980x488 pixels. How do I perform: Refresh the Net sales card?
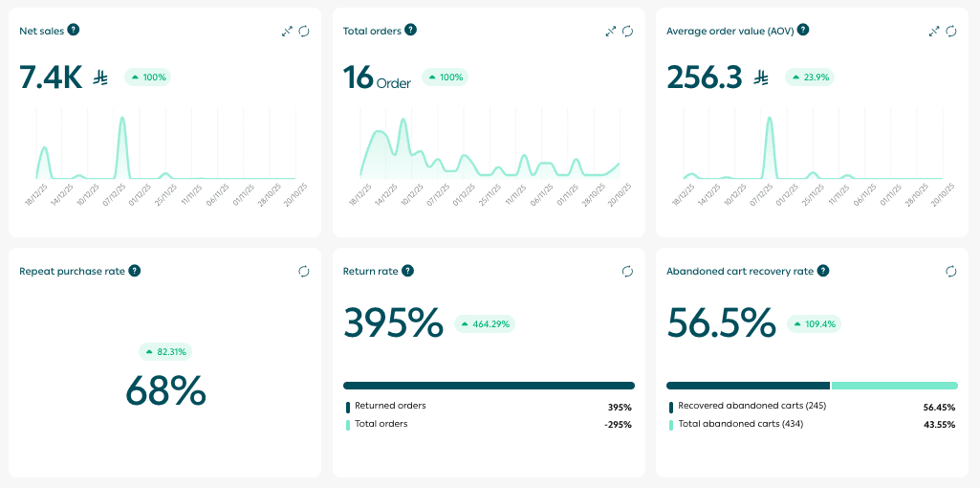(304, 31)
